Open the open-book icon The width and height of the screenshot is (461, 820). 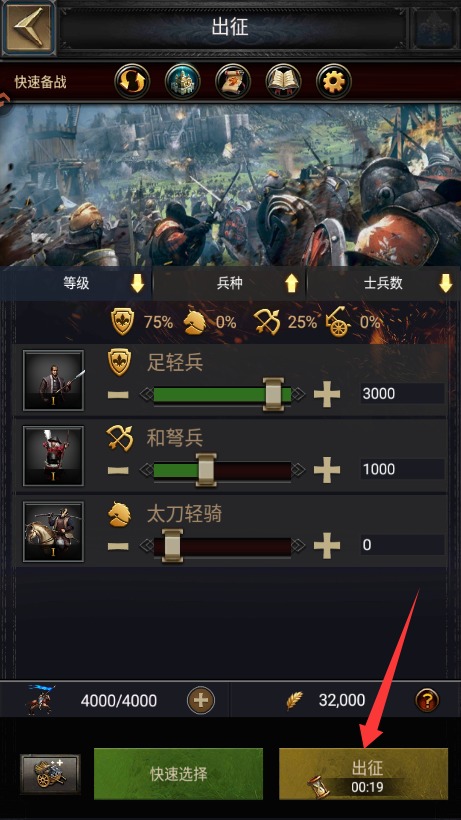(283, 82)
